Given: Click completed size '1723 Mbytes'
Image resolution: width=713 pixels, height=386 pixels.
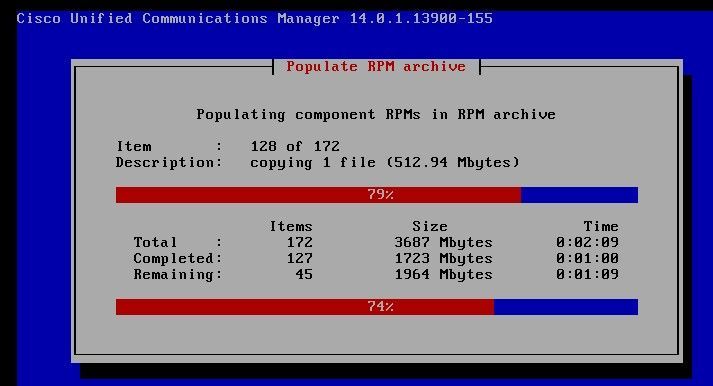Looking at the screenshot, I should 443,259.
